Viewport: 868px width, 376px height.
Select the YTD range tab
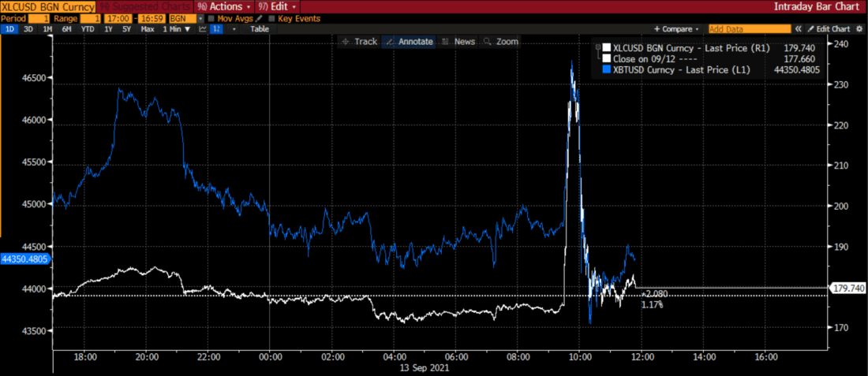coord(88,28)
